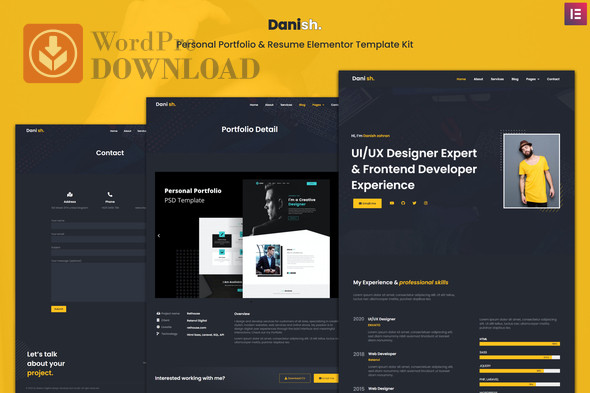Click the HTML skill progress bar
Viewport: 590px width, 393px height.
pyautogui.click(x=520, y=344)
